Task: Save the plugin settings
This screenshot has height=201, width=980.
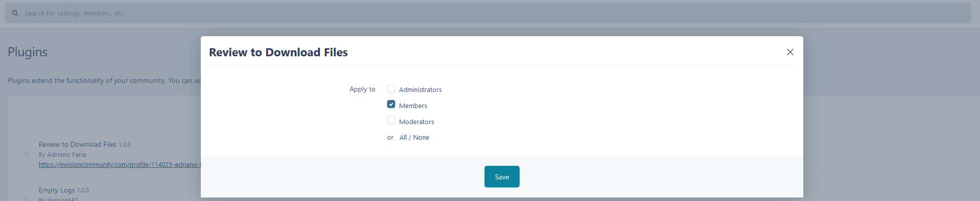Action: [x=502, y=177]
